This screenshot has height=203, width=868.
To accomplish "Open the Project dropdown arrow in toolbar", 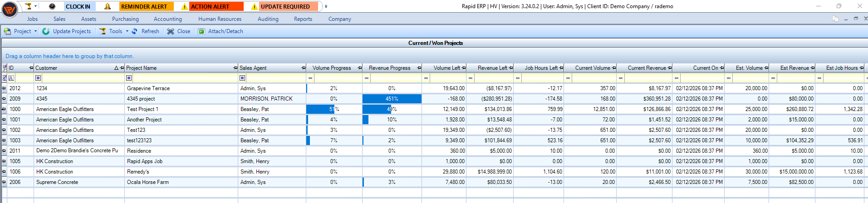I will coord(35,31).
